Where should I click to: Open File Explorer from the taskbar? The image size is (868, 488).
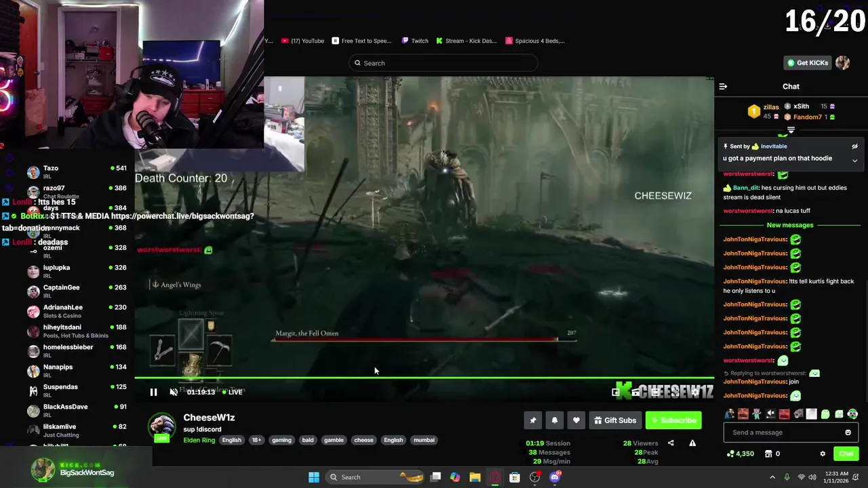[x=475, y=477]
